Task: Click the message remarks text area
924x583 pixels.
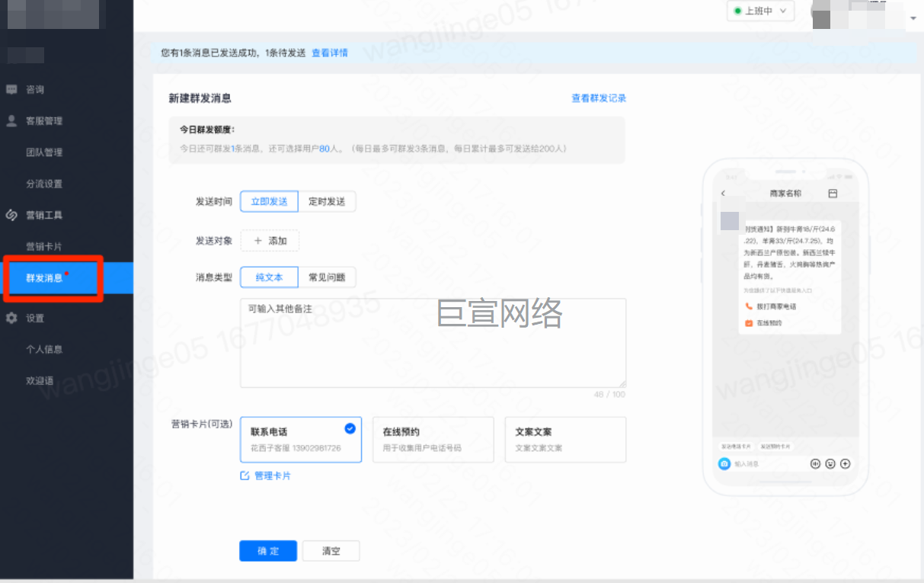Action: point(433,343)
